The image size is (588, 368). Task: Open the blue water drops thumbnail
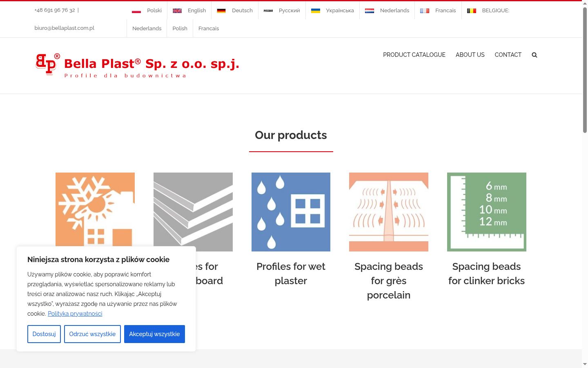(x=291, y=212)
